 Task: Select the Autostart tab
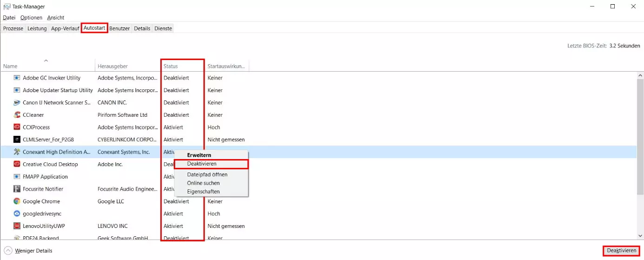pos(95,28)
